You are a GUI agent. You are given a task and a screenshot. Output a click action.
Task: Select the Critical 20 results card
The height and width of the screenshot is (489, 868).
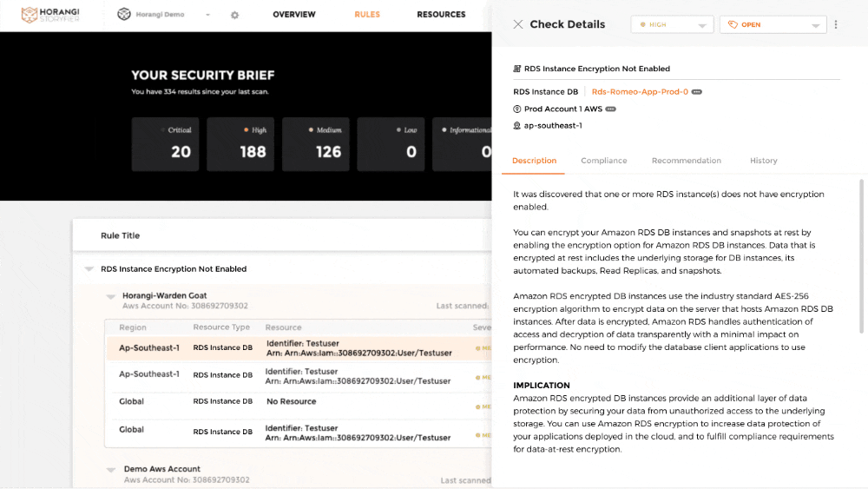pyautogui.click(x=165, y=144)
